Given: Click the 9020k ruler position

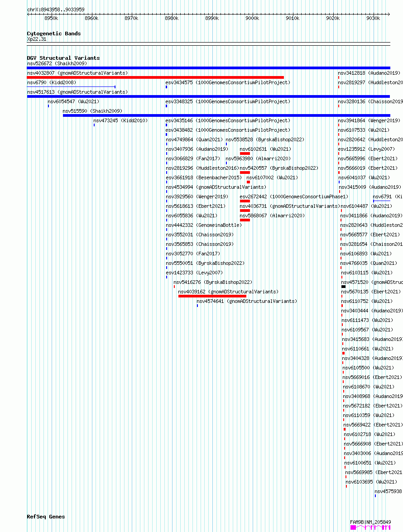Looking at the screenshot, I should 333,18.
